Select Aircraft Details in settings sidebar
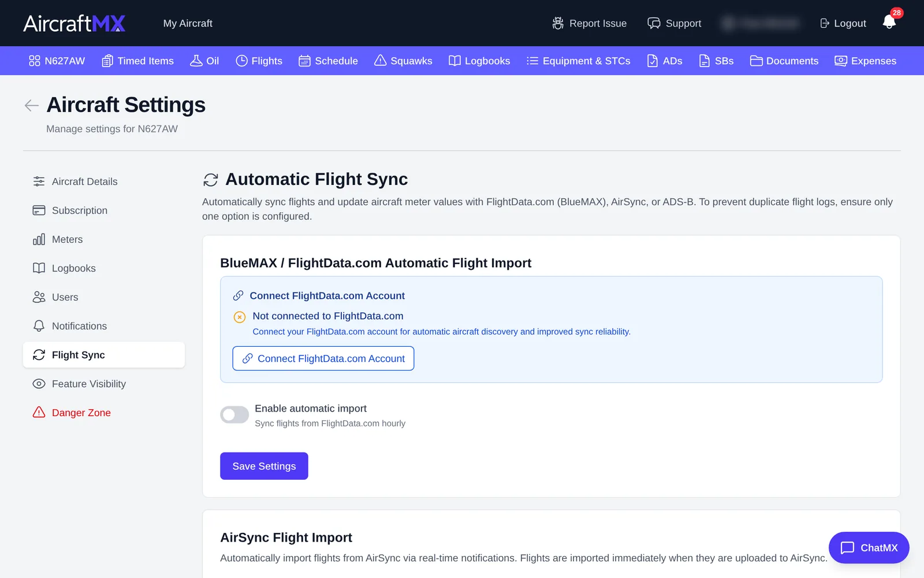The height and width of the screenshot is (578, 924). [104, 181]
